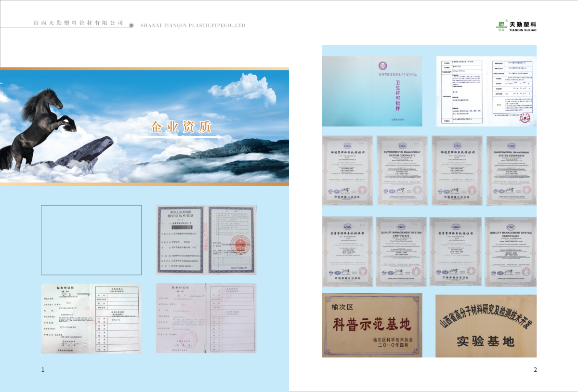Select the leftmost 环境管理体系认证证书 certificate
Viewport: 578px width, 392px height.
pos(347,170)
